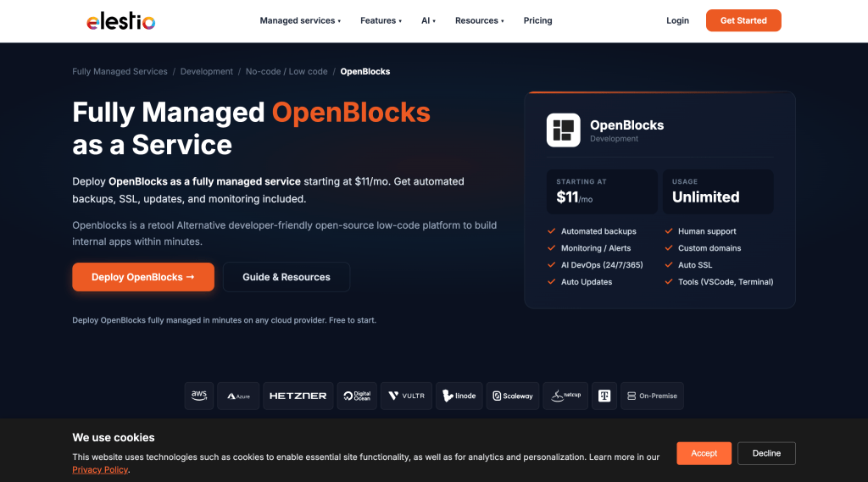
Task: Click the OpenBlocks app icon in card
Action: point(564,130)
